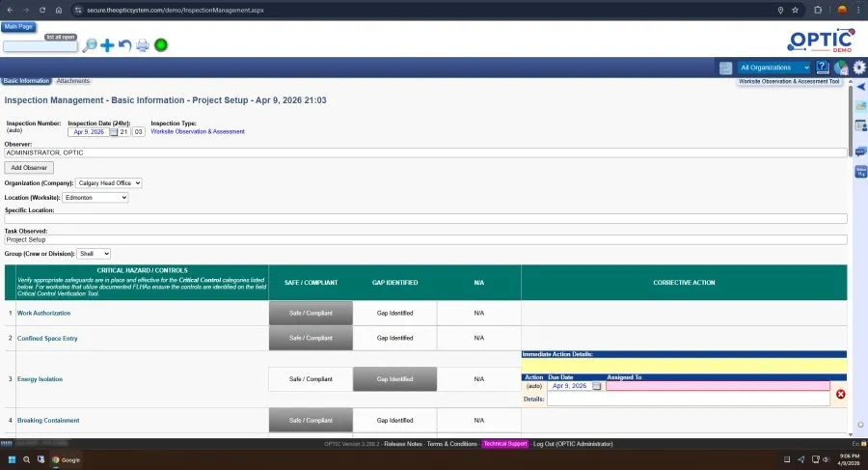The image size is (868, 470).
Task: Mark Work Authorization as N/A
Action: 478,313
